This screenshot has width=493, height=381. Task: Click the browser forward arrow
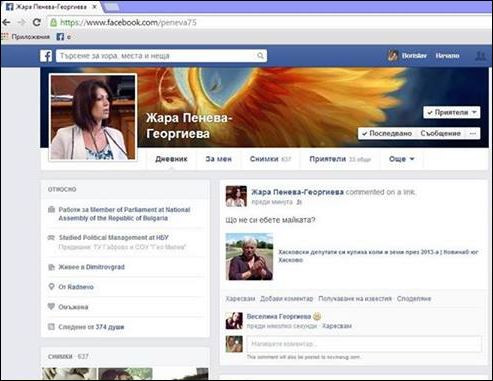(22, 23)
